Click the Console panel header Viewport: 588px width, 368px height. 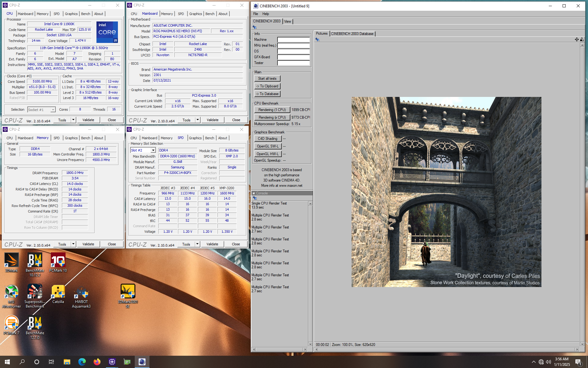(x=282, y=193)
